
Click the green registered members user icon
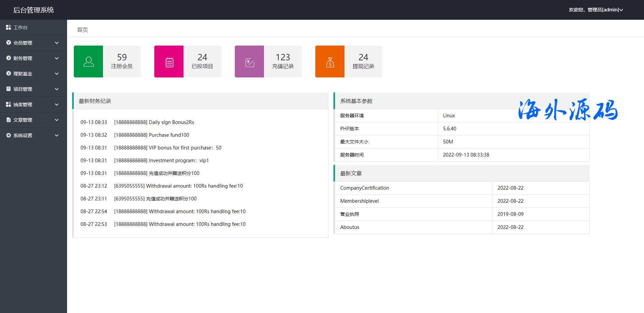[89, 62]
